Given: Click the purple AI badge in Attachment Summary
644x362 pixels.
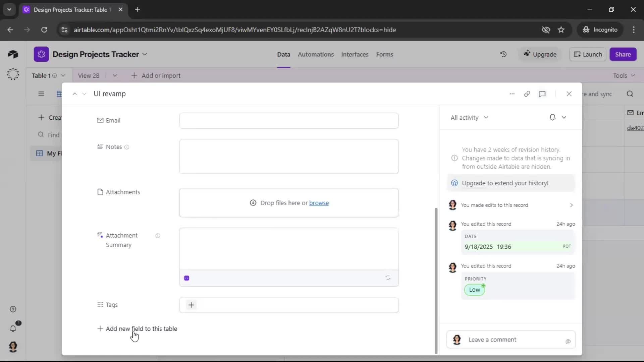Looking at the screenshot, I should [x=187, y=278].
